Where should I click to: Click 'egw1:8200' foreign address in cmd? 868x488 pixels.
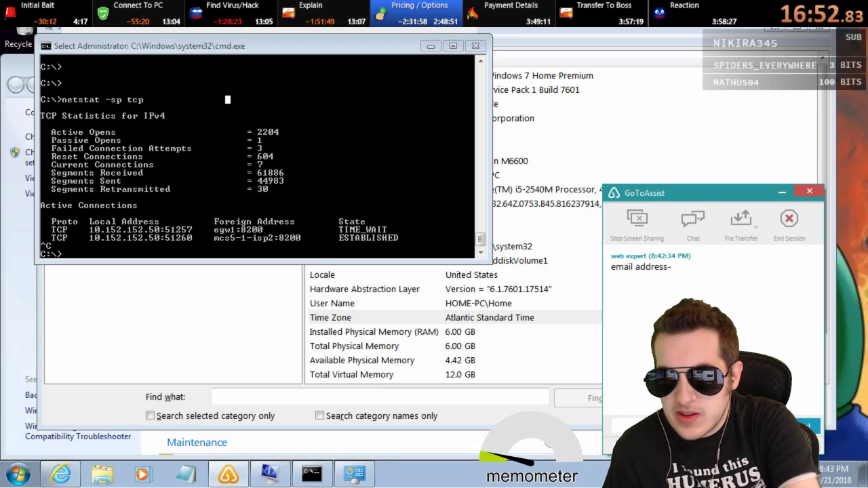(x=239, y=230)
